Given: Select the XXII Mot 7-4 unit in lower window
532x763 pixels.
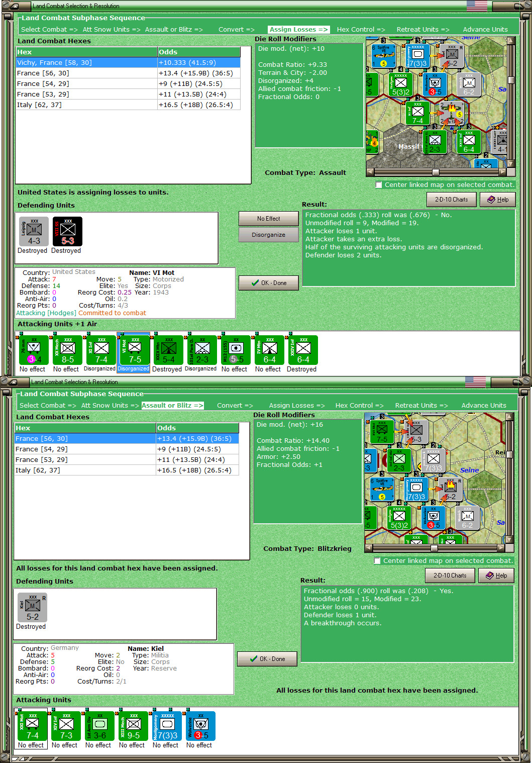Looking at the screenshot, I should coord(32,726).
